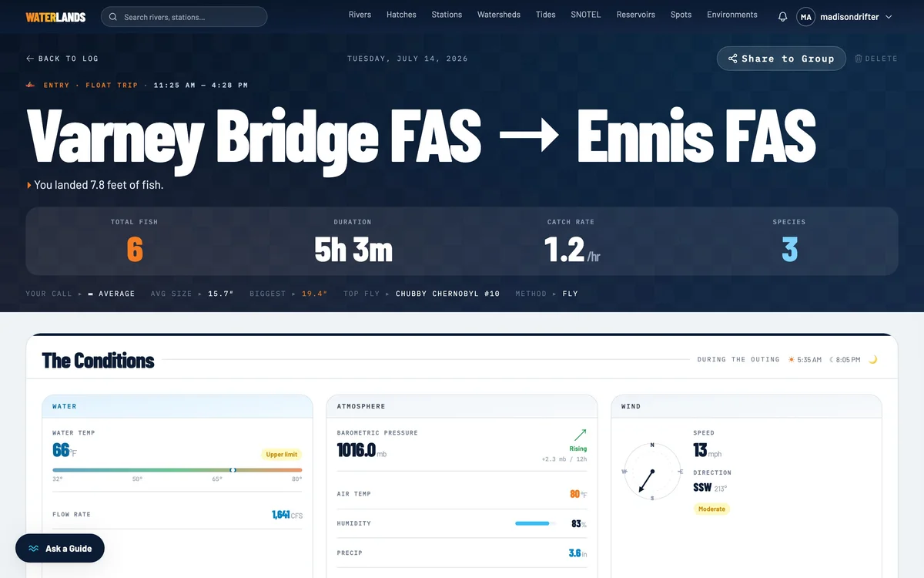Click the ATMOSPHERE card header

pos(462,406)
